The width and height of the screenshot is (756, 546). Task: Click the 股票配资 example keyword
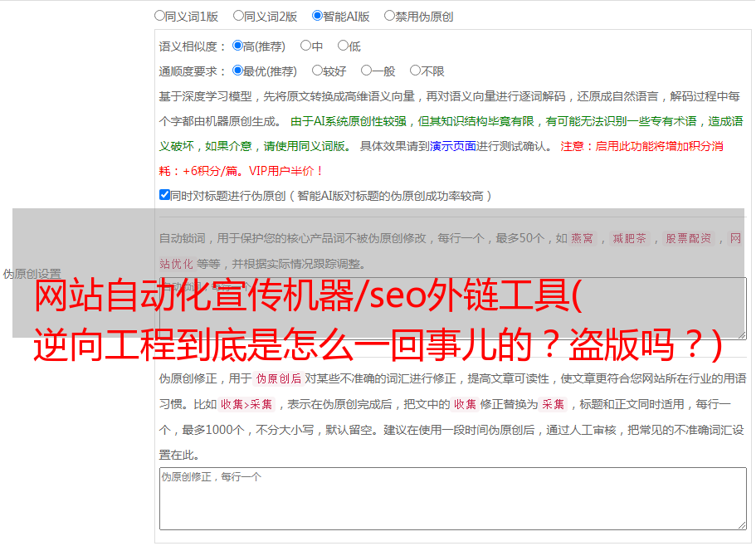[x=689, y=238]
